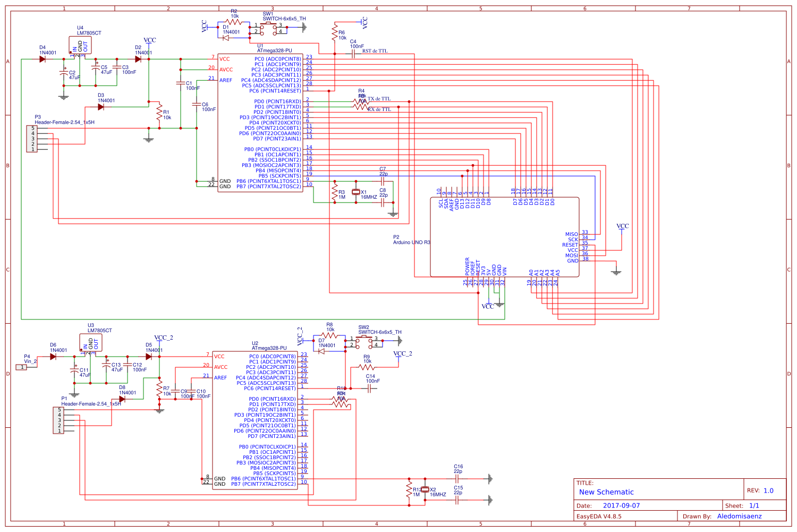Click capacitor C14 100nF

369,389
